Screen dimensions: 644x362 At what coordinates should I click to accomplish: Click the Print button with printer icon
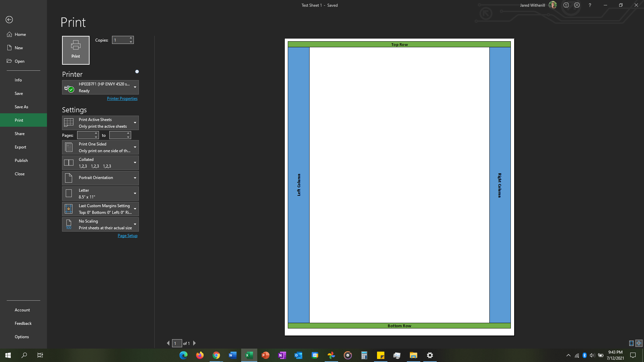click(75, 50)
